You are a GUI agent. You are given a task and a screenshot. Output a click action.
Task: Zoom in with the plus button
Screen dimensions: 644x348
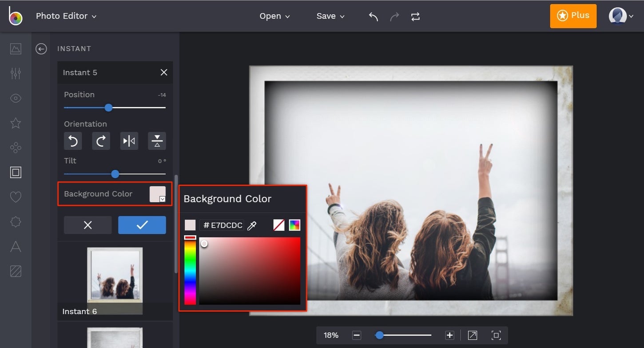(449, 335)
